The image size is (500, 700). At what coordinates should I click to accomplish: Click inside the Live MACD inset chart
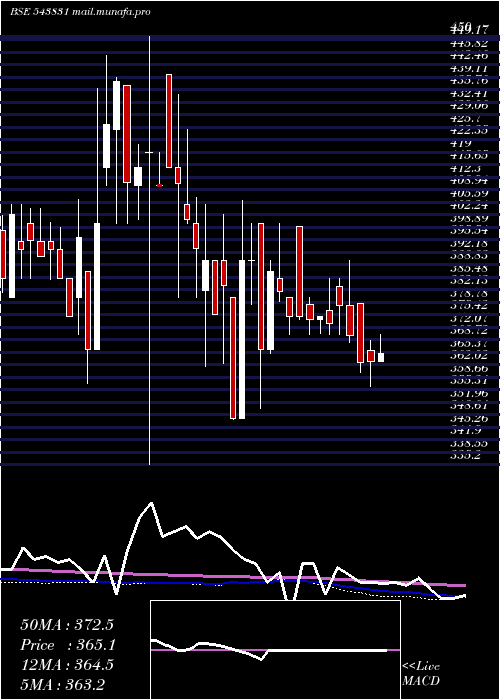275,650
